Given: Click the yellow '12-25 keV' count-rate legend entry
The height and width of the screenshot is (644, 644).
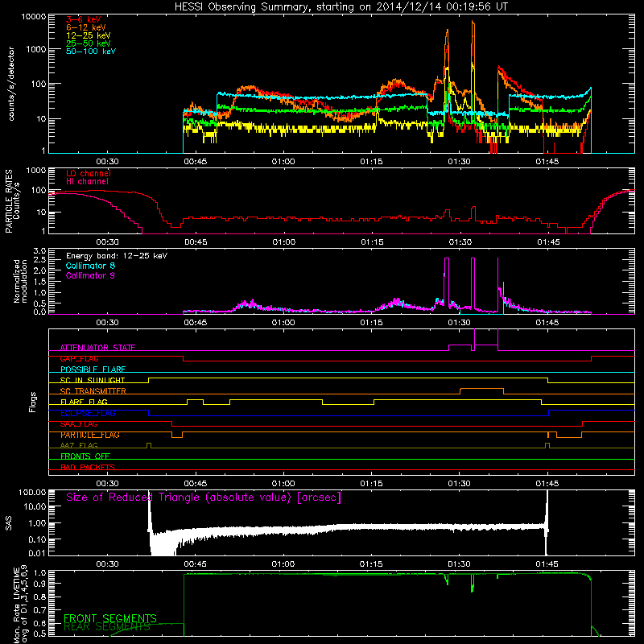Looking at the screenshot, I should click(x=89, y=35).
